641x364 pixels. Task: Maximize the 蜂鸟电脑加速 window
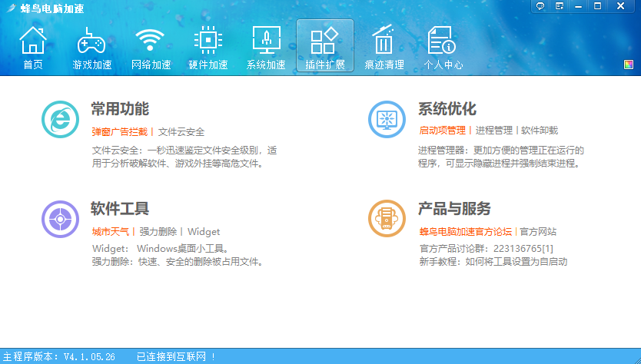click(x=598, y=6)
